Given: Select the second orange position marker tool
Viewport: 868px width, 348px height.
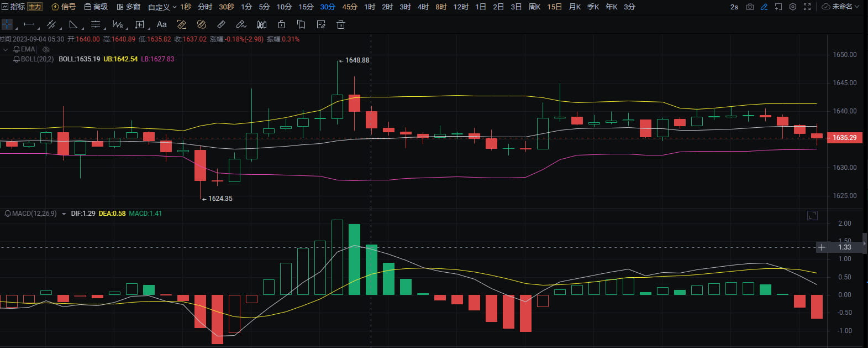Looking at the screenshot, I should point(201,24).
